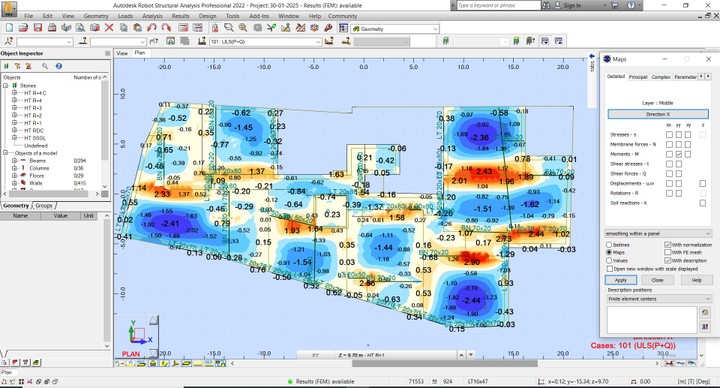Enable the With FE mesh checkbox
720x388 pixels.
tap(668, 253)
